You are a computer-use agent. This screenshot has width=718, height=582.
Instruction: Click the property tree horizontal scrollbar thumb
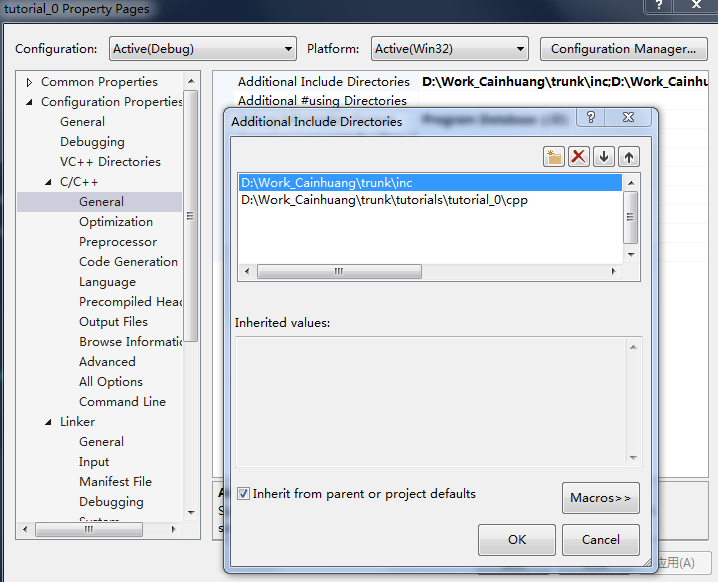[x=89, y=529]
